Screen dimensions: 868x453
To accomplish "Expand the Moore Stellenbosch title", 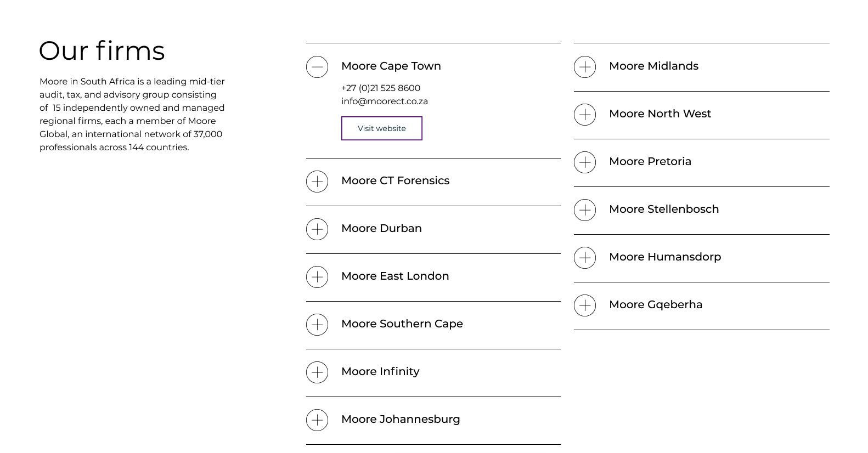I will pos(663,209).
